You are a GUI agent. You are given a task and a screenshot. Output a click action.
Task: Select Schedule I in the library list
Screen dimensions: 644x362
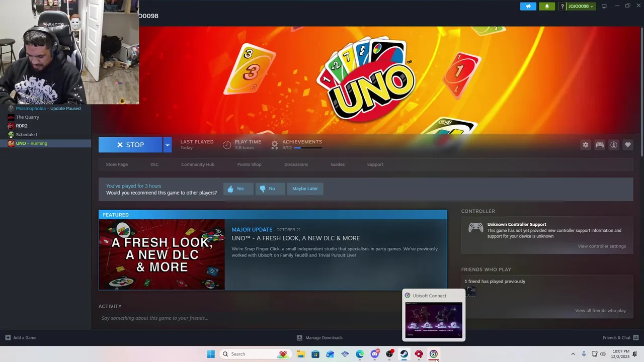click(45, 134)
